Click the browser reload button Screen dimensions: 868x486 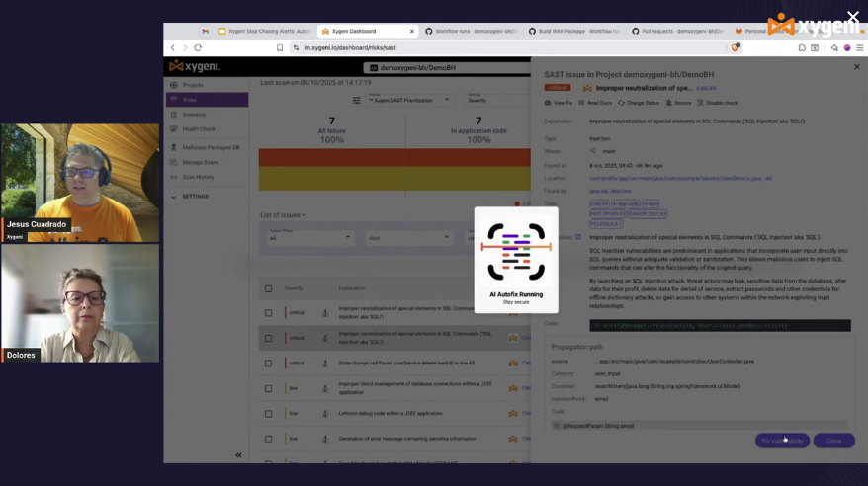click(198, 48)
